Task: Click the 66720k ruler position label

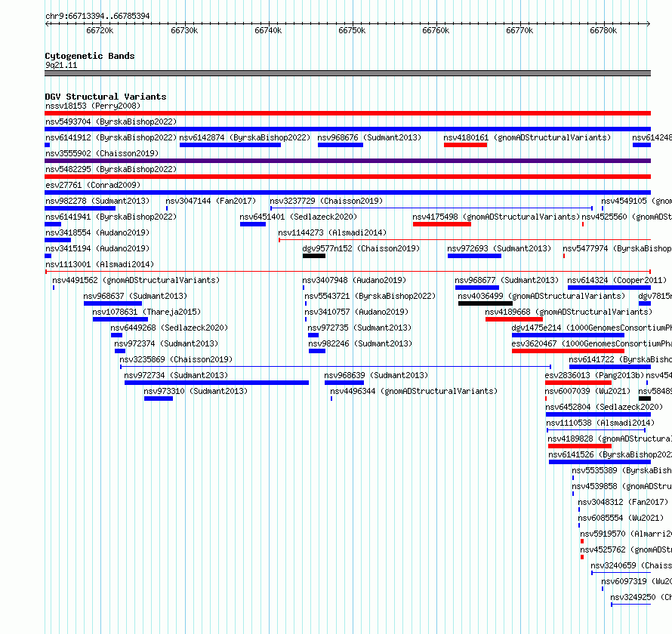Action: (x=100, y=30)
